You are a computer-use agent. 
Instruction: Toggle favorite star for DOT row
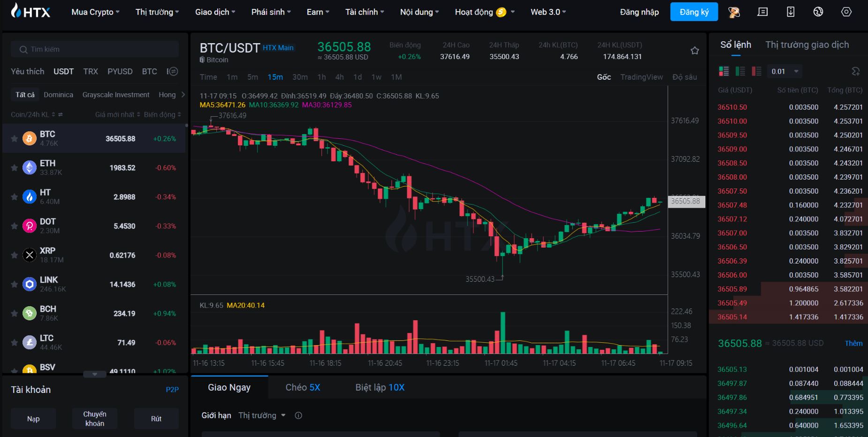pyautogui.click(x=15, y=226)
